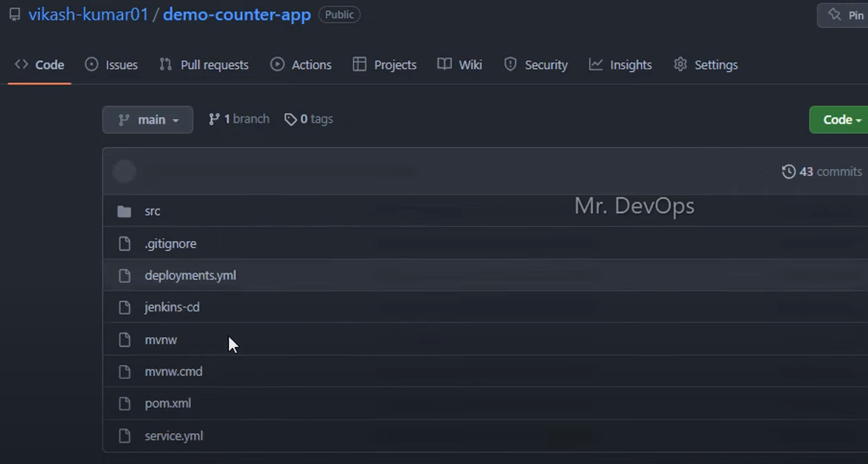The image size is (868, 464).
Task: Click the Code tab angle-brackets icon
Action: click(x=21, y=64)
